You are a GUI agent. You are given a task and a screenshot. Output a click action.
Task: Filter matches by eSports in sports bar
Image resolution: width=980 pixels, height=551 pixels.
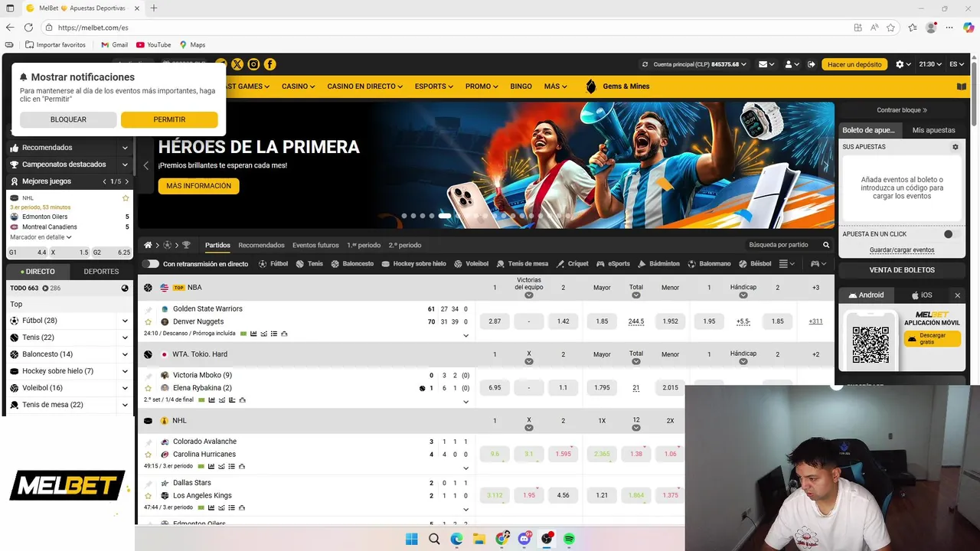pos(613,263)
